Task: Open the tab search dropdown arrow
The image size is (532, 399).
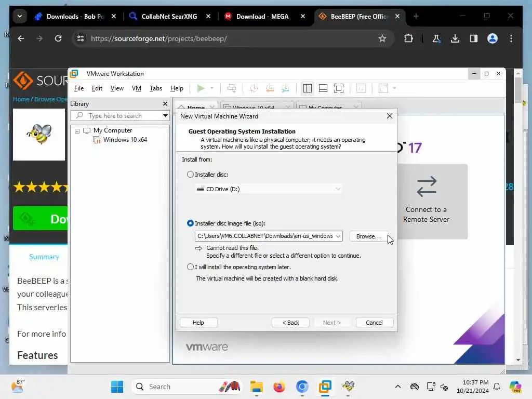Action: (20, 16)
